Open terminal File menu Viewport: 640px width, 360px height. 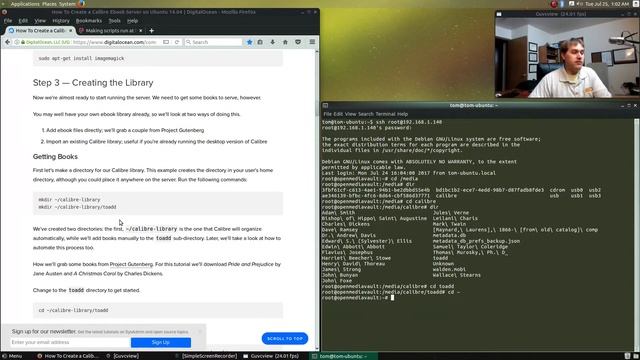tap(327, 114)
